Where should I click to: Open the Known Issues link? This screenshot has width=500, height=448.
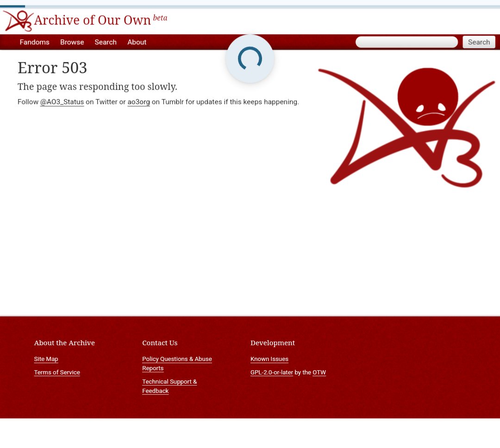click(269, 359)
